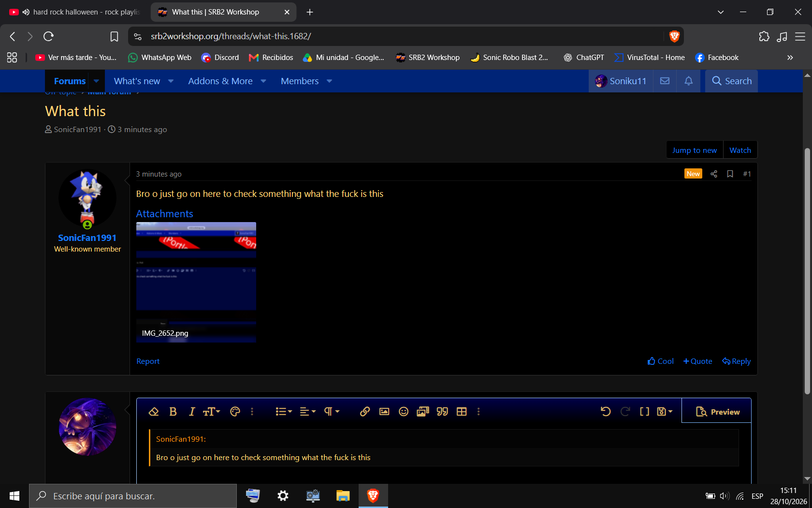Click the undo icon in editor
Image resolution: width=812 pixels, height=508 pixels.
(x=606, y=412)
